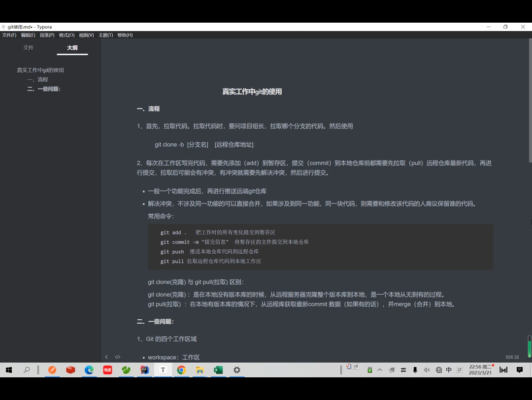Image resolution: width=532 pixels, height=400 pixels.
Task: Open the 编辑(E) menu
Action: pos(28,35)
